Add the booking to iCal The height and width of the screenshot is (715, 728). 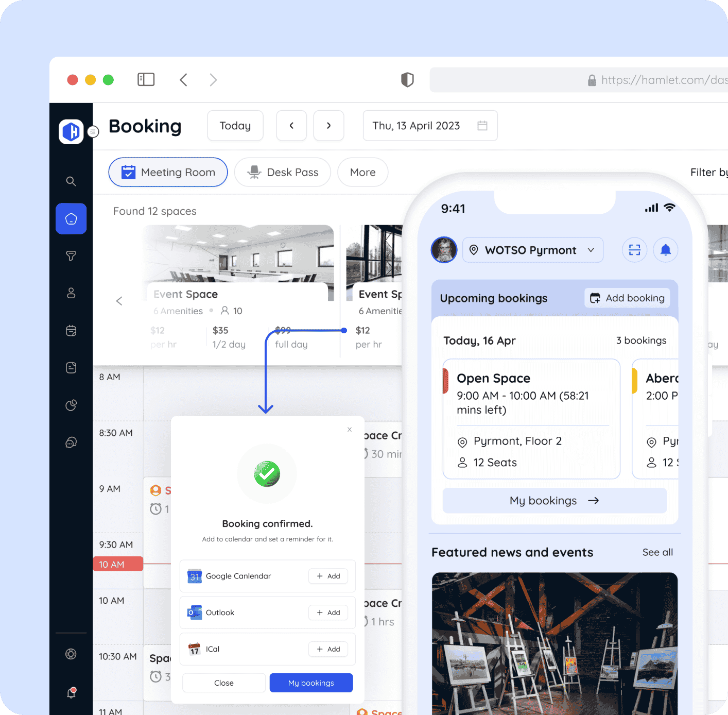[328, 649]
